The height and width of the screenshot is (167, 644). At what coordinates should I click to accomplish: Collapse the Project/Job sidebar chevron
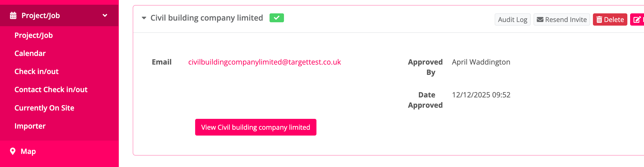click(105, 16)
